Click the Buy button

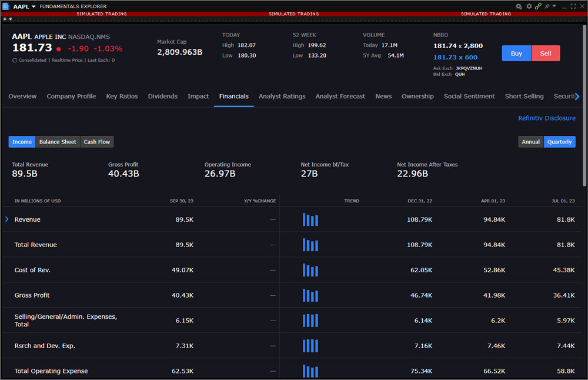pyautogui.click(x=516, y=54)
